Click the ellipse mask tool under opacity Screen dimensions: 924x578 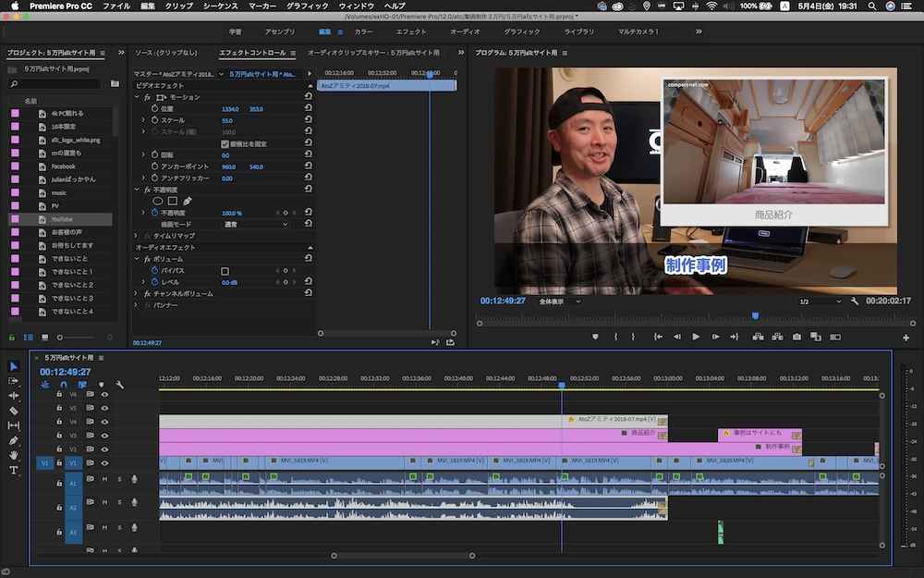pos(157,201)
